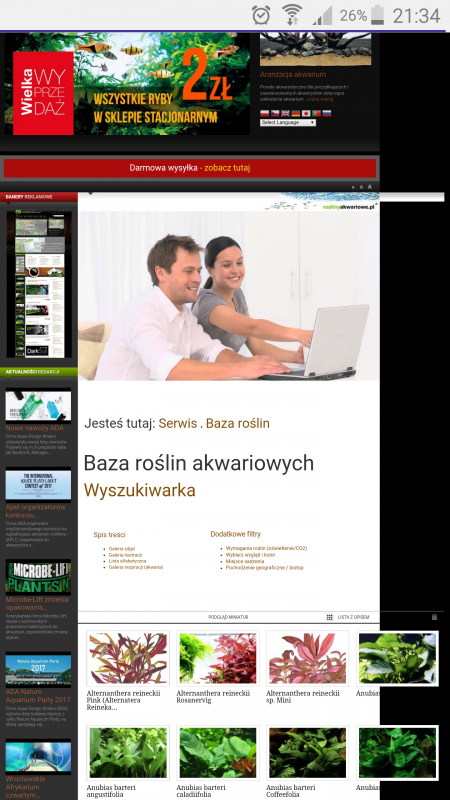Image resolution: width=450 pixels, height=800 pixels.
Task: Click the website screenshot advertising banner
Action: tap(39, 284)
